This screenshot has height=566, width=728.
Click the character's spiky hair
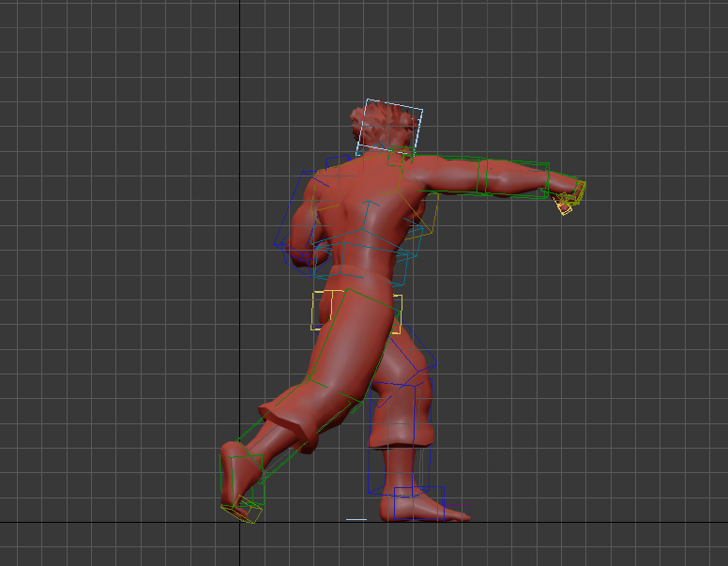tap(378, 119)
